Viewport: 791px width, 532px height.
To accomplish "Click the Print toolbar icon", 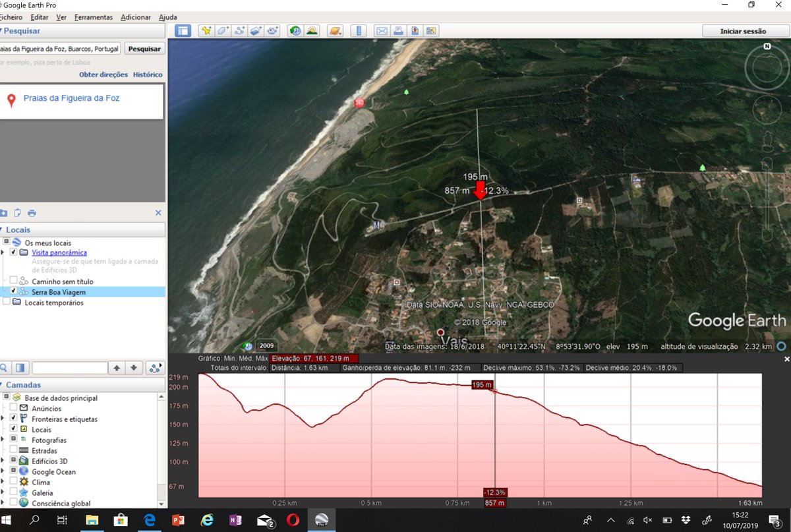I will click(x=398, y=30).
